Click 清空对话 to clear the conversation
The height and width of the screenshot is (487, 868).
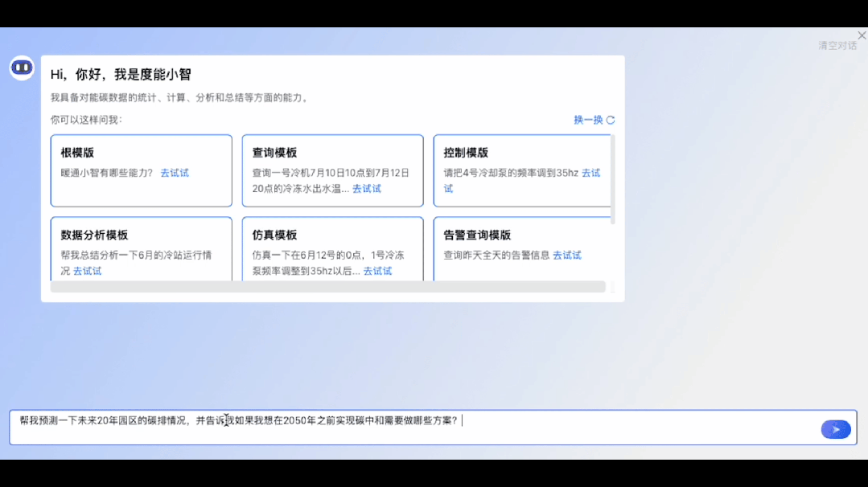click(x=837, y=46)
